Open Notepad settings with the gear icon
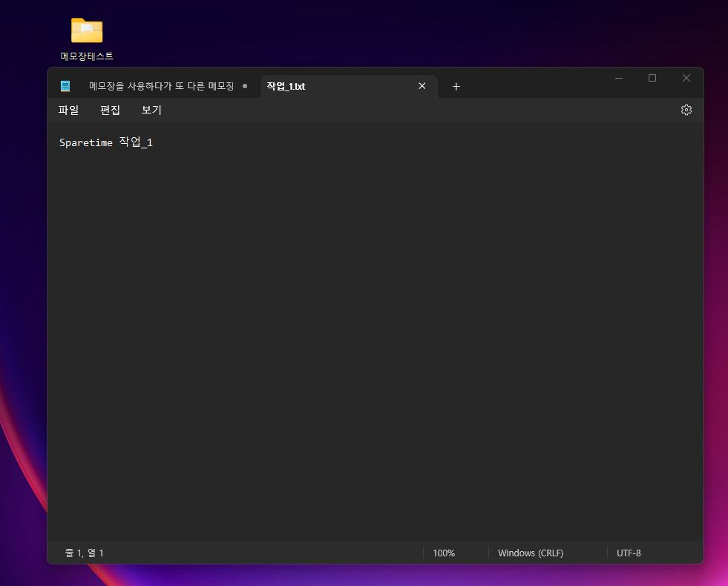The image size is (728, 586). 686,109
